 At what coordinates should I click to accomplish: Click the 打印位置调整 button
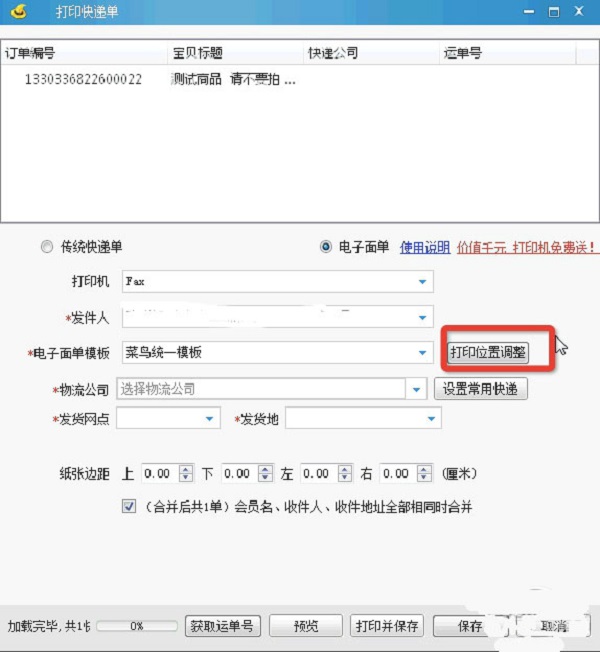click(488, 353)
